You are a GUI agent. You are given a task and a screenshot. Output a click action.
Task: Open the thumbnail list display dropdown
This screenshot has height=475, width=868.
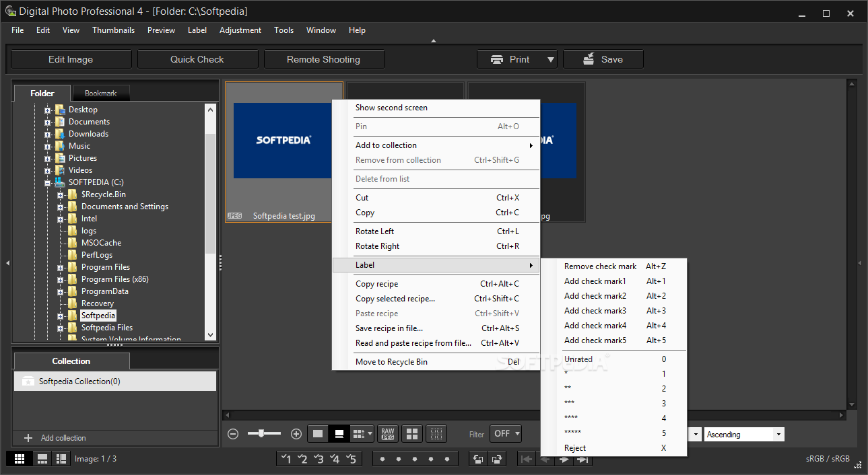[x=362, y=434]
